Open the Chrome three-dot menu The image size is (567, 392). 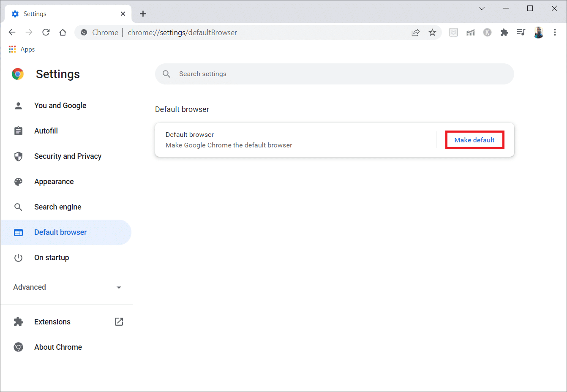555,33
